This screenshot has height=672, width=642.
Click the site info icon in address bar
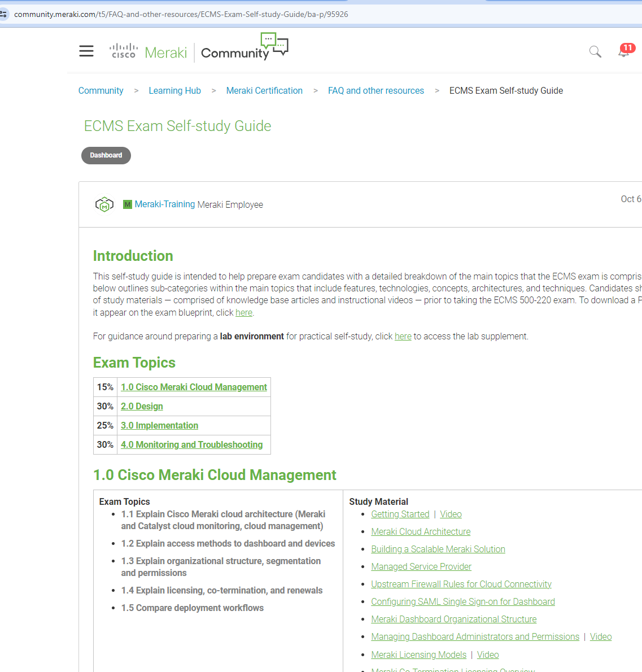(4, 14)
